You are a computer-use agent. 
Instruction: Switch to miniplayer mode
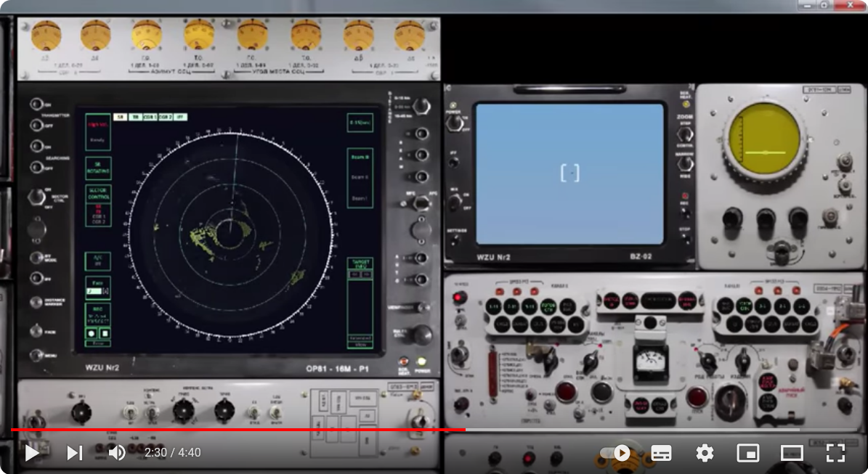click(747, 453)
